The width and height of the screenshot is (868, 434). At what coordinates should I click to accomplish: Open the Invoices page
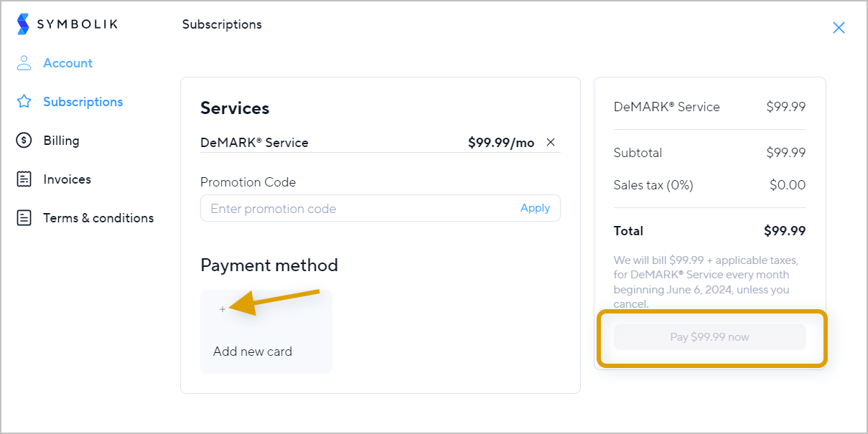67,179
